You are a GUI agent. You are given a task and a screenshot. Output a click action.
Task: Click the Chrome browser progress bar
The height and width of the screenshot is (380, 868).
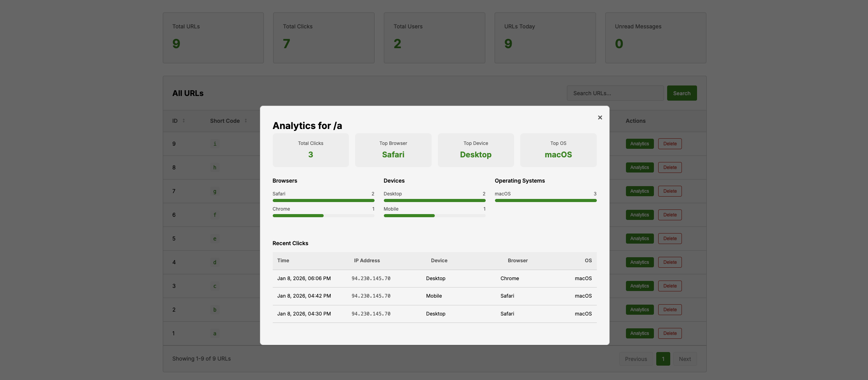pyautogui.click(x=323, y=216)
